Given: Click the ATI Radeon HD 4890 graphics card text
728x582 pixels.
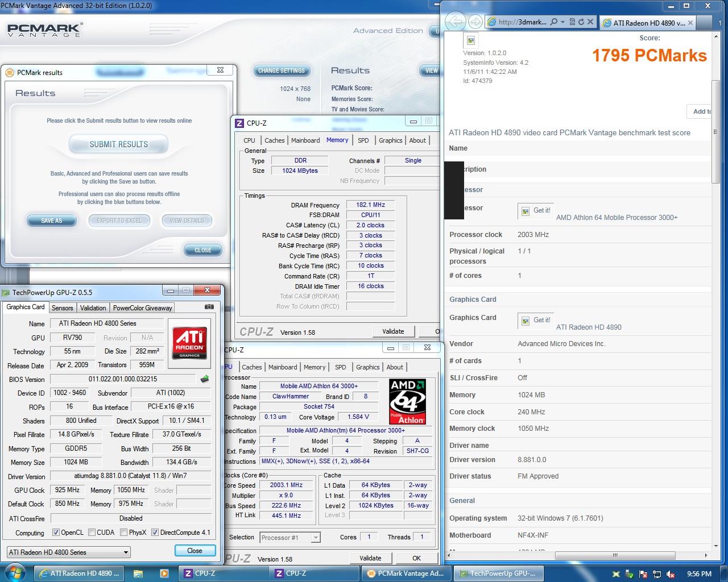Looking at the screenshot, I should click(589, 327).
